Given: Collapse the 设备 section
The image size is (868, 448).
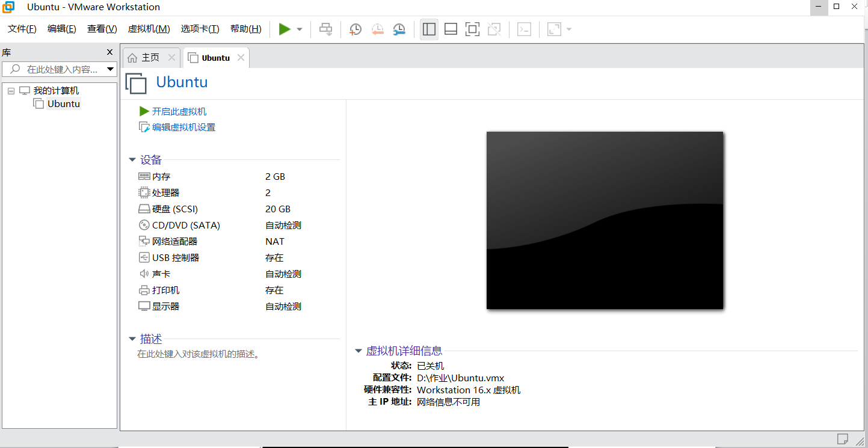Looking at the screenshot, I should click(x=132, y=160).
